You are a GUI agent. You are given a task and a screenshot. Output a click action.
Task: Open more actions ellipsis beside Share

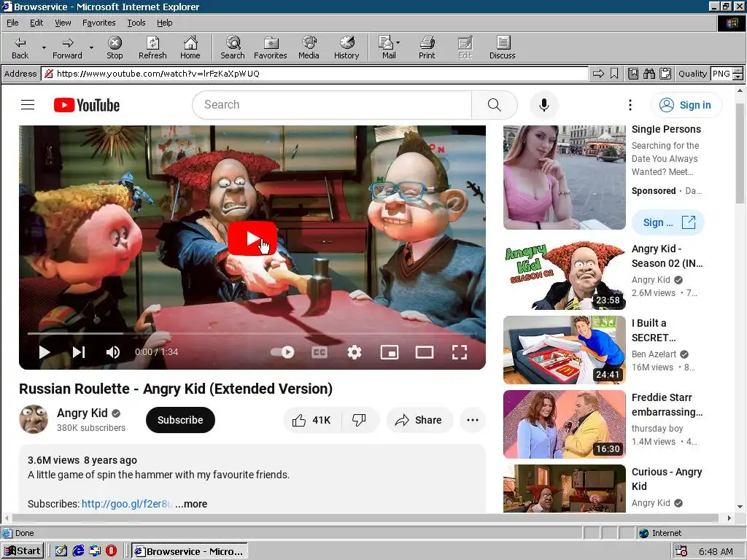point(472,420)
